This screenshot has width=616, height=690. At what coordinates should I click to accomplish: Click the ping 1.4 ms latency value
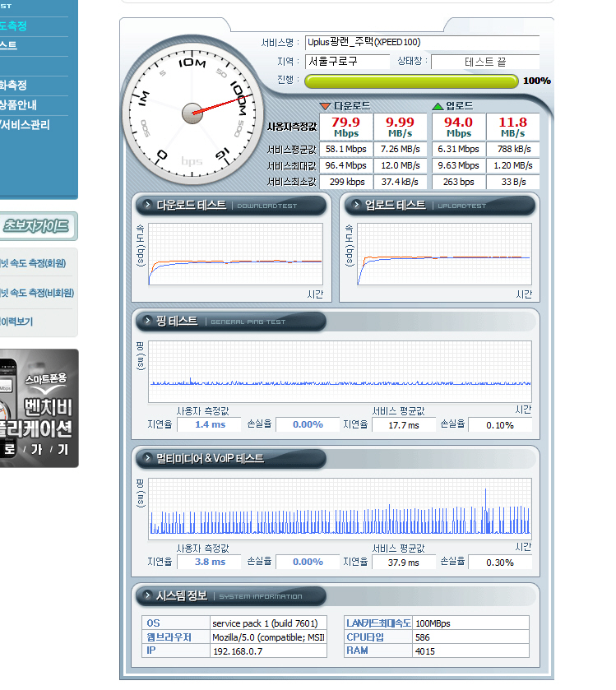(210, 424)
